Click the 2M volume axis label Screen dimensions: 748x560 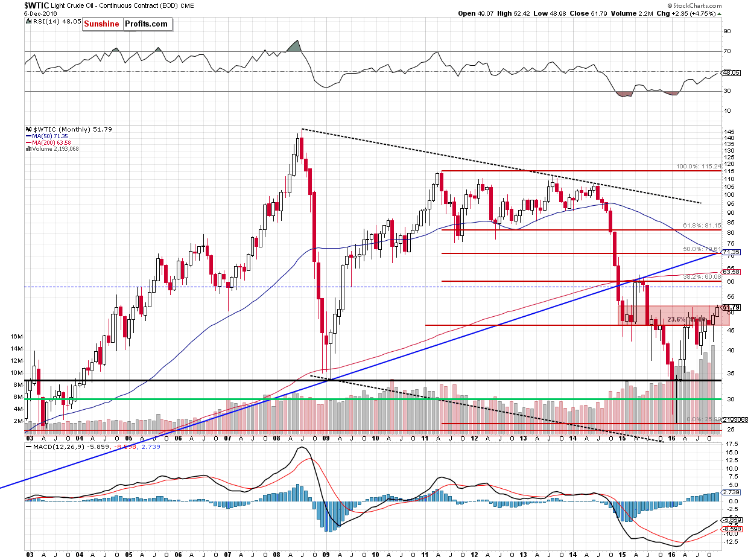click(x=18, y=421)
